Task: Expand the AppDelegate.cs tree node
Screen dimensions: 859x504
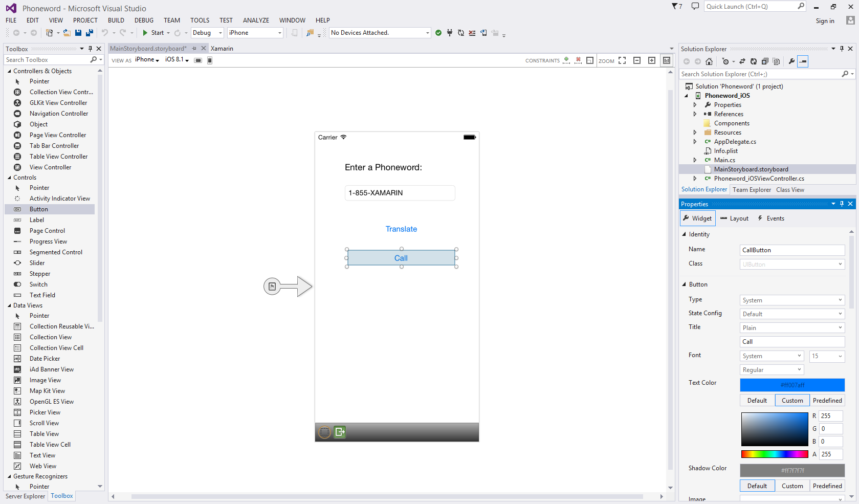Action: (695, 142)
